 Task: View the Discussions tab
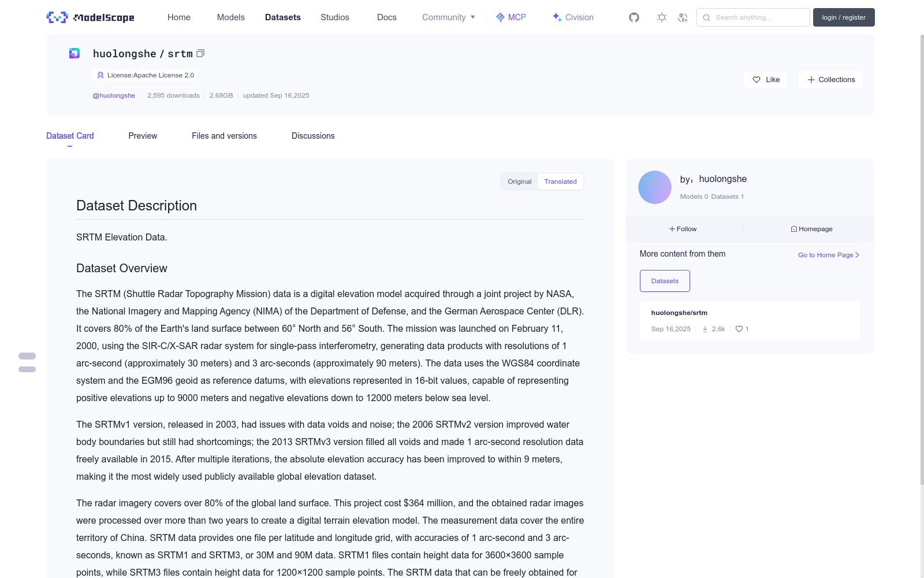[313, 136]
